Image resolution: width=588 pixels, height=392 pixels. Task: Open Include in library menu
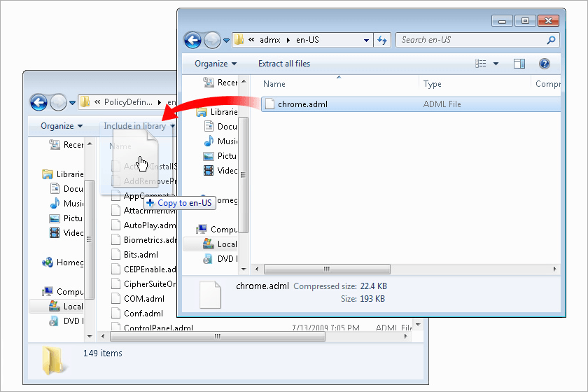tap(139, 126)
